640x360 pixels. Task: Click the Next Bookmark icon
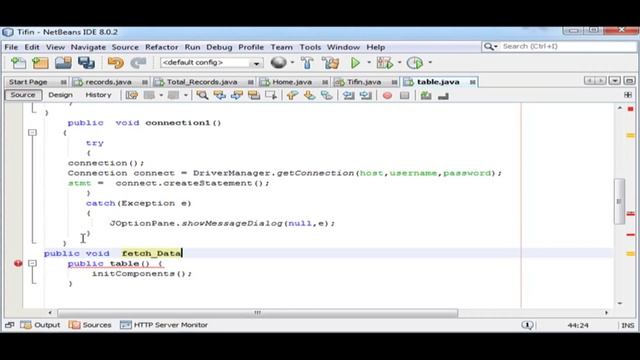click(309, 96)
